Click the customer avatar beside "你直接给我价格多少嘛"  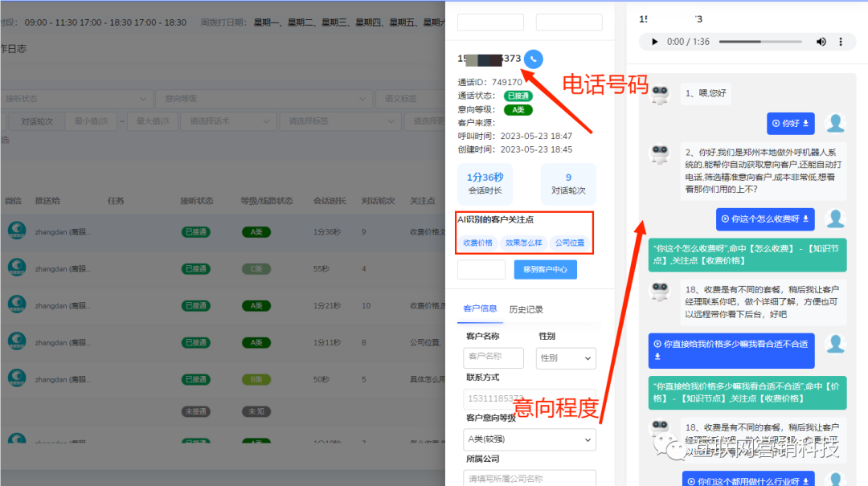pyautogui.click(x=835, y=344)
